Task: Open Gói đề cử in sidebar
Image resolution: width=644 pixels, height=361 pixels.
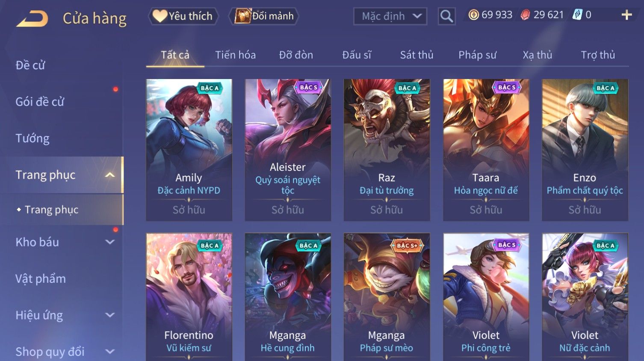Action: pos(40,102)
